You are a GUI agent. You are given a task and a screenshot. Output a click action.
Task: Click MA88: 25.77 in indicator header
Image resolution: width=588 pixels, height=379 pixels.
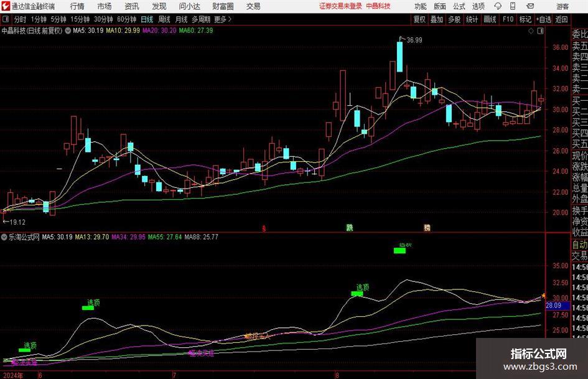202,237
